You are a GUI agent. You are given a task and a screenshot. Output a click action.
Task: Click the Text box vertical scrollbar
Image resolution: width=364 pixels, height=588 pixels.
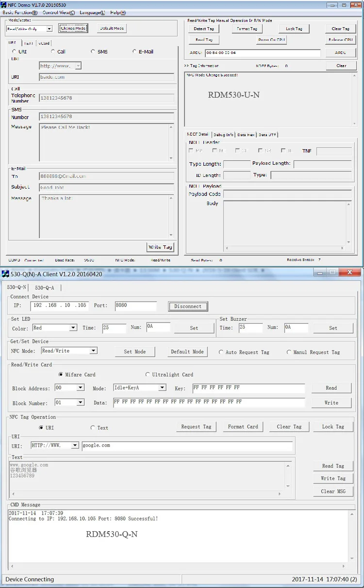[x=288, y=475]
